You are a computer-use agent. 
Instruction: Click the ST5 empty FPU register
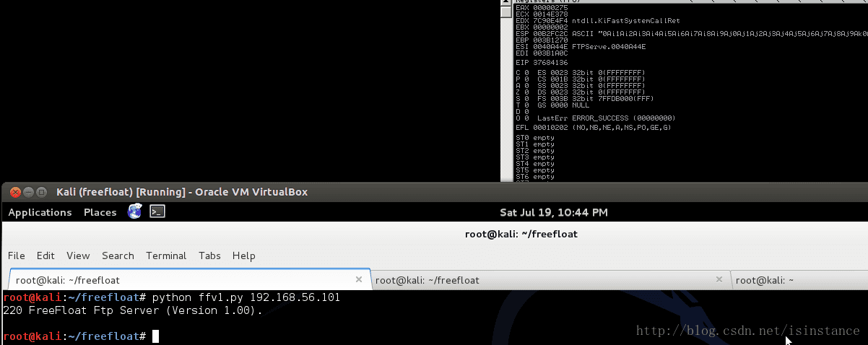click(x=535, y=170)
